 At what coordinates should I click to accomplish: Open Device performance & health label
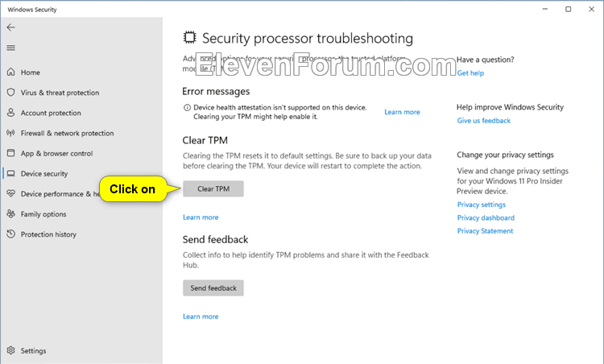pos(60,194)
